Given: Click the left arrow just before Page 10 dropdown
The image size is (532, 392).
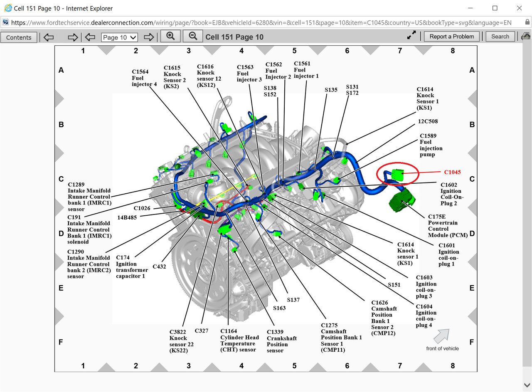Looking at the screenshot, I should [90, 37].
